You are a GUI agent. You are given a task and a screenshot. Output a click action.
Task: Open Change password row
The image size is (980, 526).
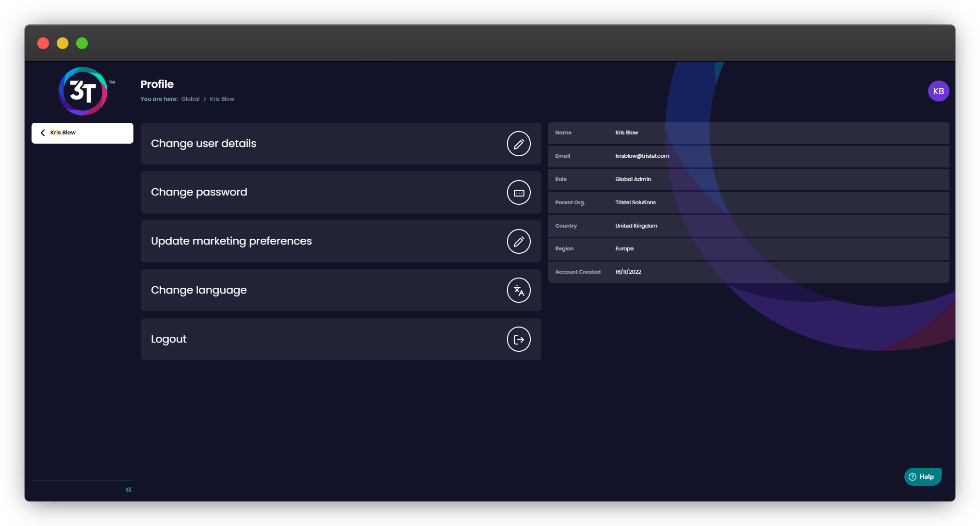[x=199, y=192]
